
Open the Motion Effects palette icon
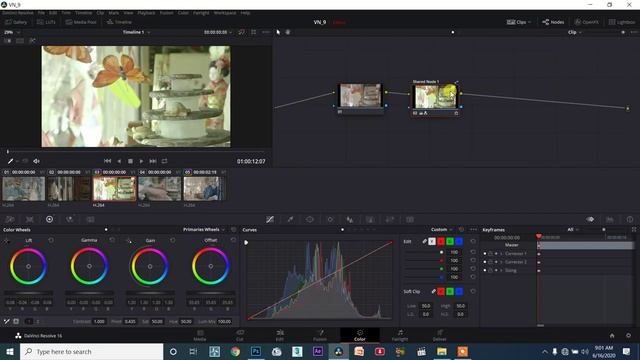coord(90,219)
